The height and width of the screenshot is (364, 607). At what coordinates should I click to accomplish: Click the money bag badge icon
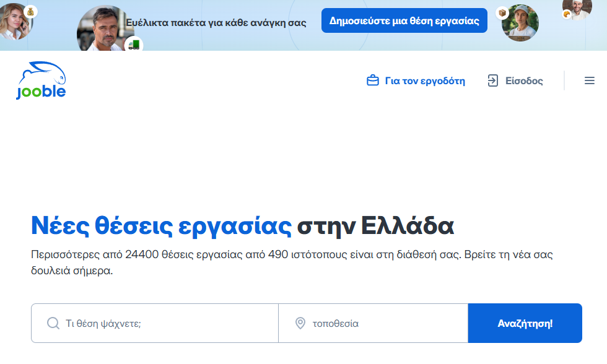pyautogui.click(x=30, y=12)
